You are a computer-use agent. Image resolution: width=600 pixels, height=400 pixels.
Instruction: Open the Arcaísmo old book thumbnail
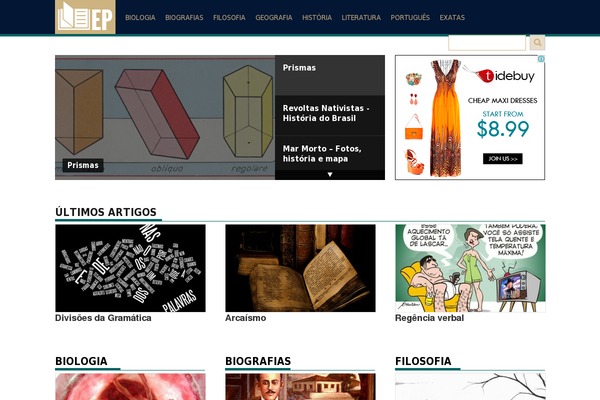coord(300,268)
